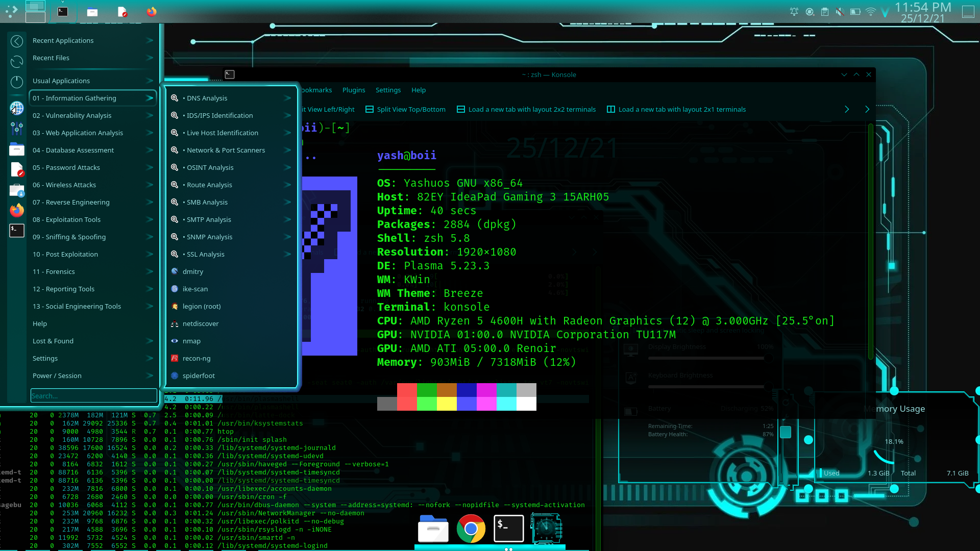The height and width of the screenshot is (551, 980).
Task: Launch netdiscover from submenu
Action: (x=232, y=323)
